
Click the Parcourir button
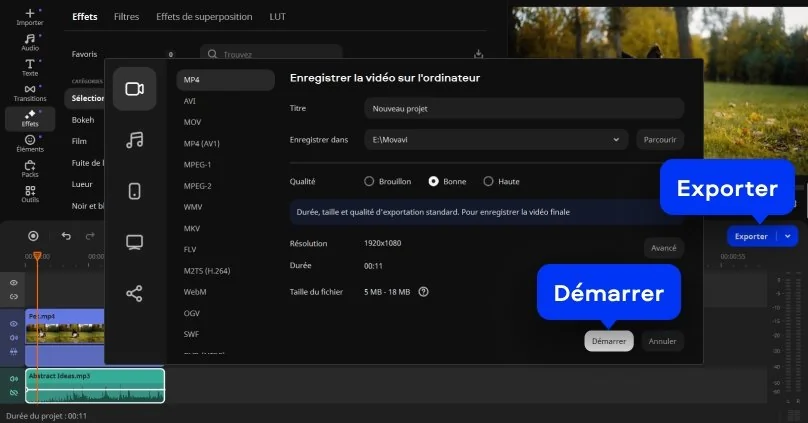660,140
